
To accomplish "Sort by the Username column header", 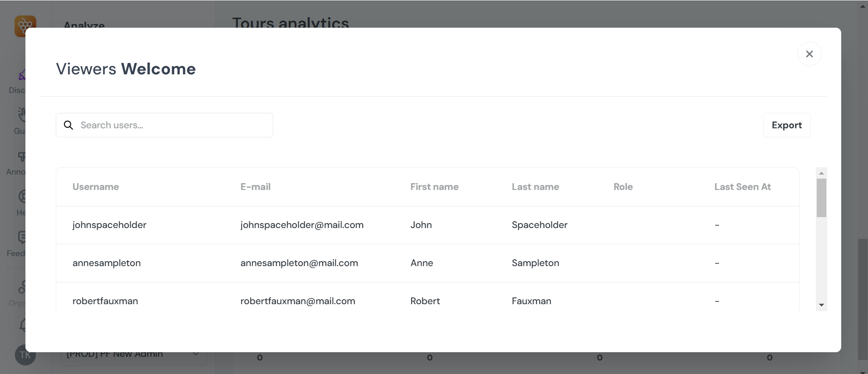I will click(x=96, y=187).
